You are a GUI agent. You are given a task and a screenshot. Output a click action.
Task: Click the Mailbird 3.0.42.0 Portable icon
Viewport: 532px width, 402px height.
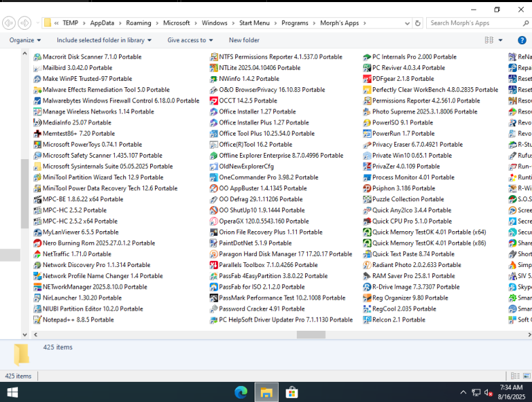(37, 68)
